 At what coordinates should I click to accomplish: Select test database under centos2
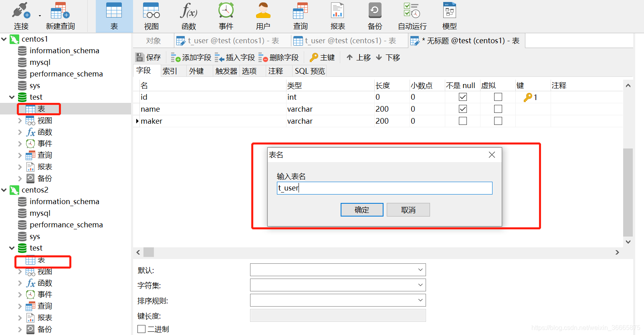click(x=36, y=248)
